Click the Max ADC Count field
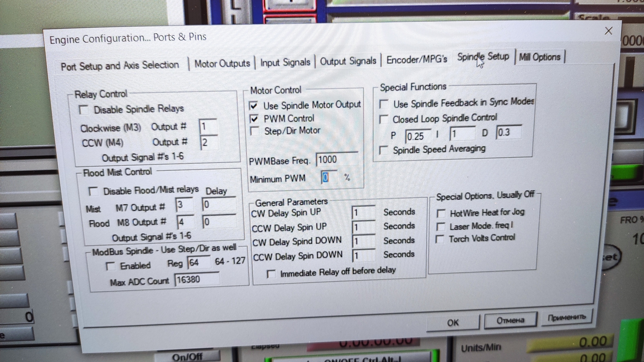Image resolution: width=644 pixels, height=362 pixels. [x=197, y=279]
